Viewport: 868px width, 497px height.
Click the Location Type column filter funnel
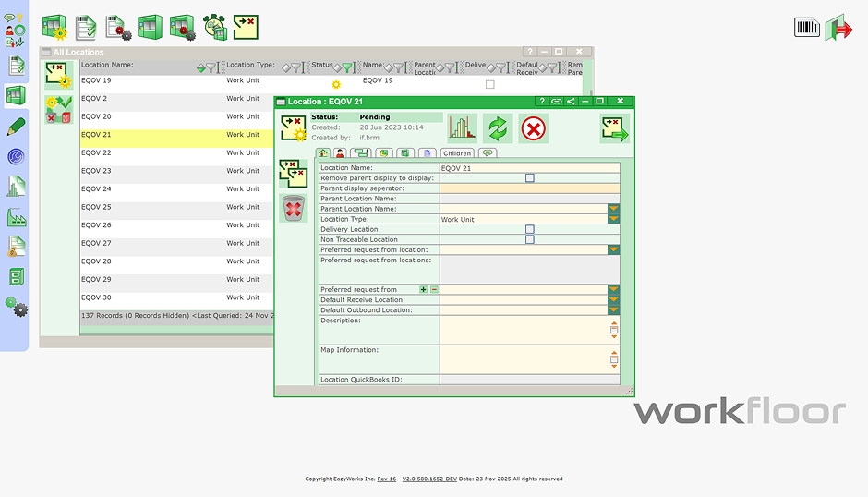tap(296, 68)
